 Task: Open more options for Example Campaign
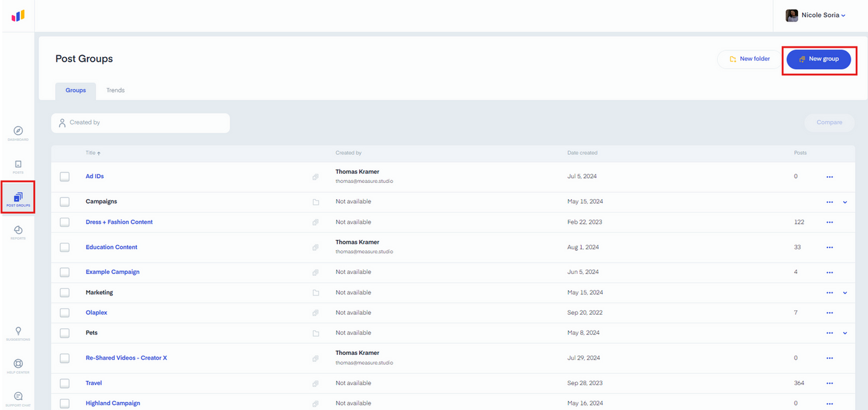[830, 272]
